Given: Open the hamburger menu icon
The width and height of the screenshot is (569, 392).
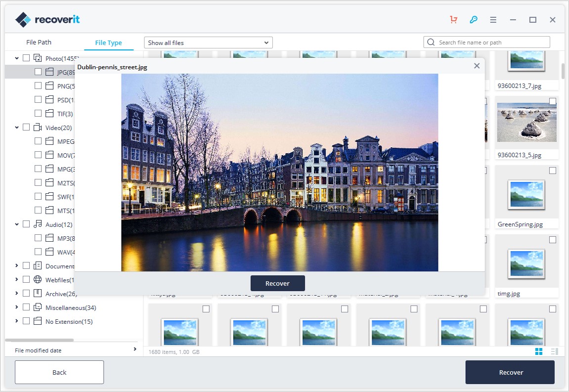Looking at the screenshot, I should [493, 20].
